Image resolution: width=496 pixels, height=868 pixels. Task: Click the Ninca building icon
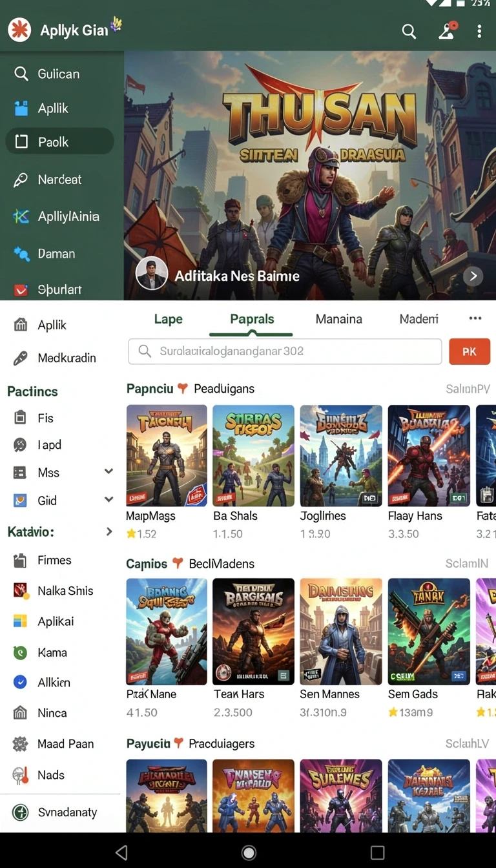tap(21, 713)
